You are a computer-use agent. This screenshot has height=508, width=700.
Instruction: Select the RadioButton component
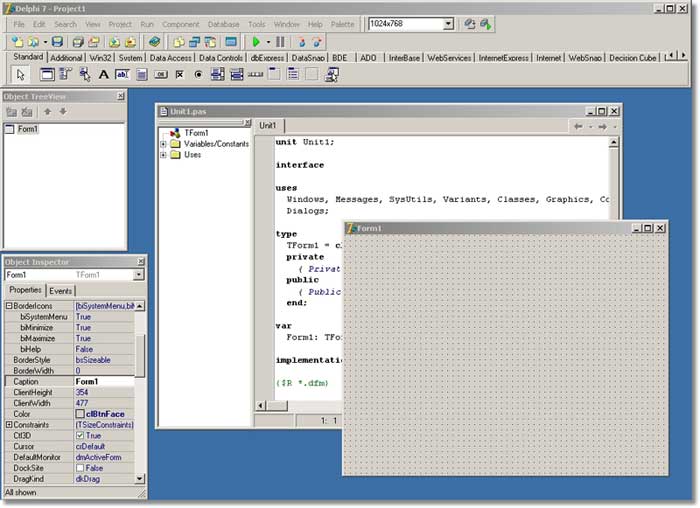point(198,74)
